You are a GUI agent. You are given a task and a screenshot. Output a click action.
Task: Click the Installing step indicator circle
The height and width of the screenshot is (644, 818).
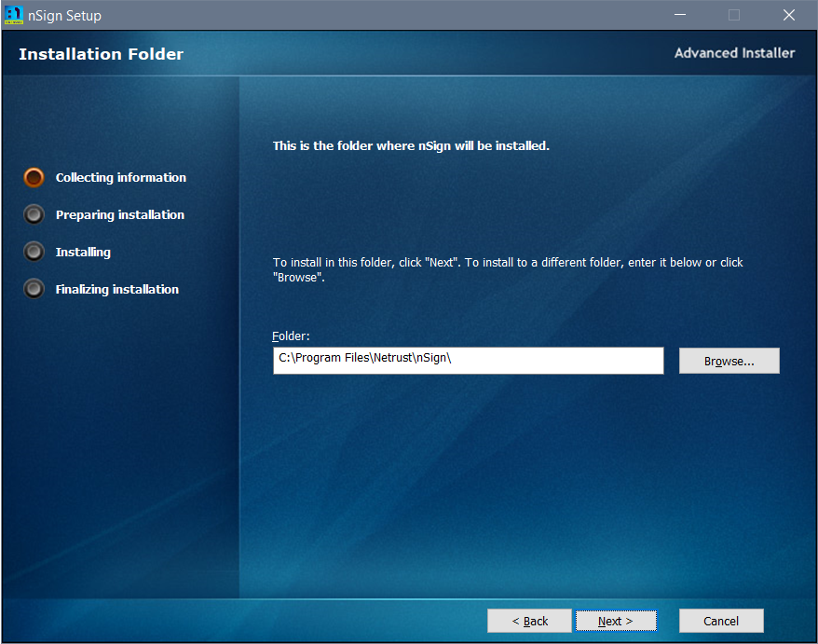click(x=34, y=252)
